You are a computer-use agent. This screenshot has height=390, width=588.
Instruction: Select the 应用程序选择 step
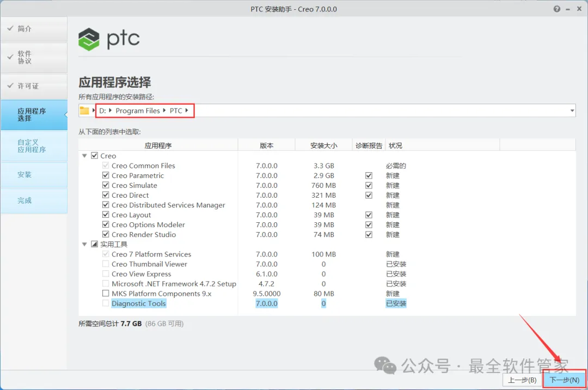(34, 115)
